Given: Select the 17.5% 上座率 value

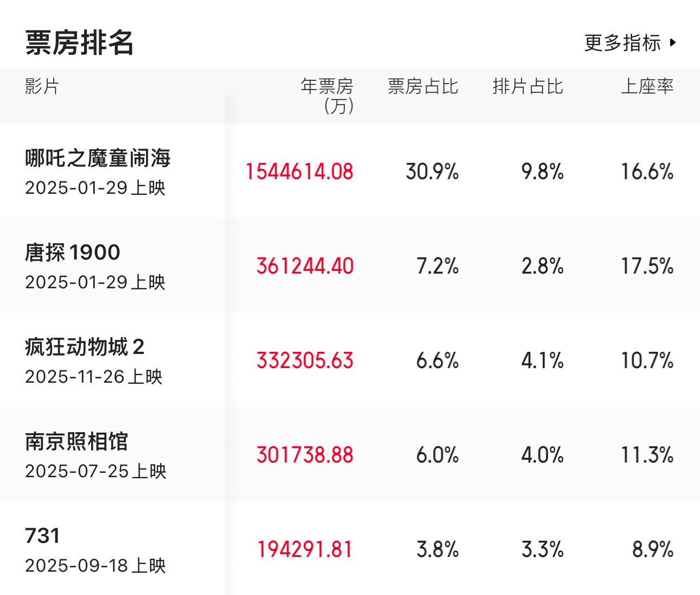Looking at the screenshot, I should (647, 266).
